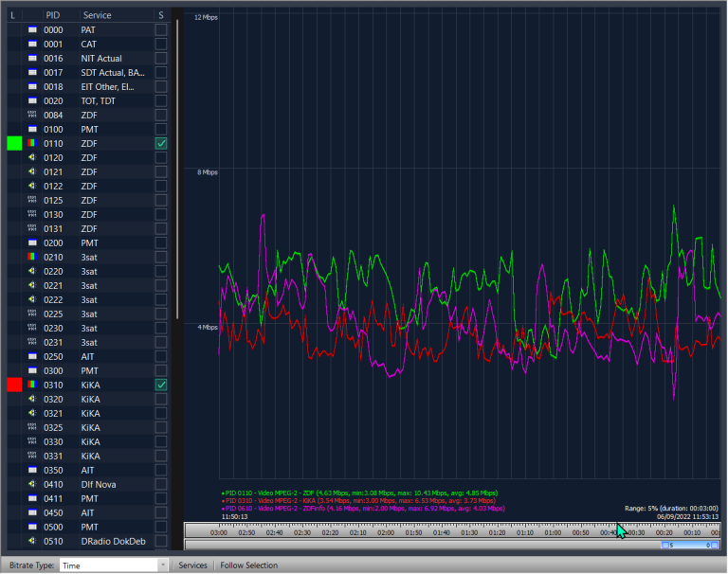Click the 02:00 mark on the time ruler
728x574 pixels.
click(386, 532)
